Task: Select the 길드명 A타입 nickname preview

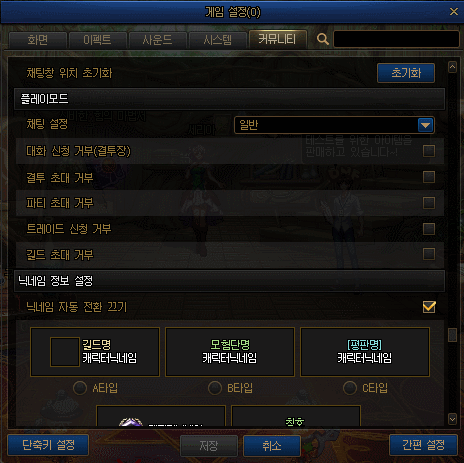Action: coord(95,352)
